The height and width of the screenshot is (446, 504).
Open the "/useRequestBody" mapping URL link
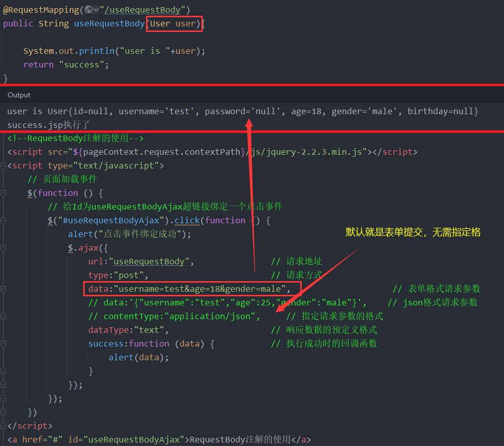point(143,10)
